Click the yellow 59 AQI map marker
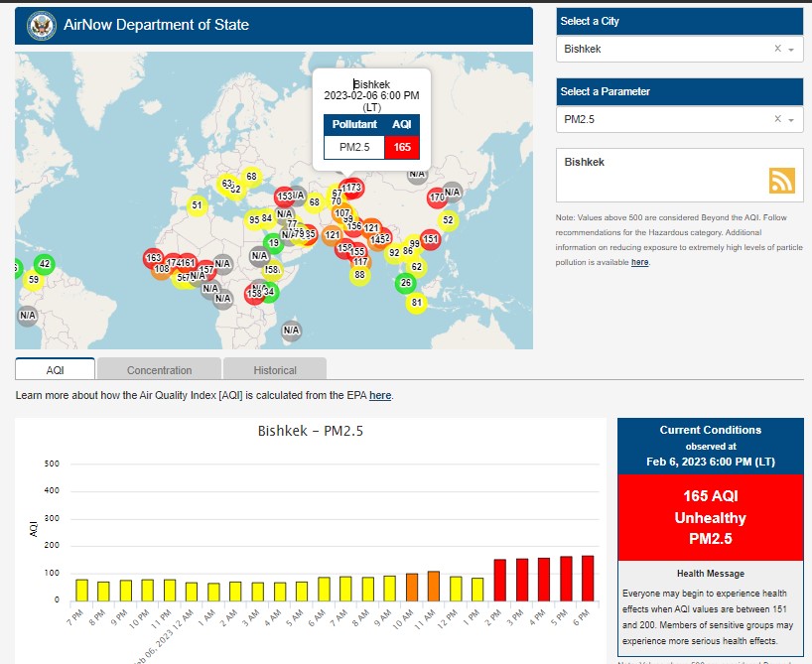Viewport: 812px width, 664px height. point(33,280)
